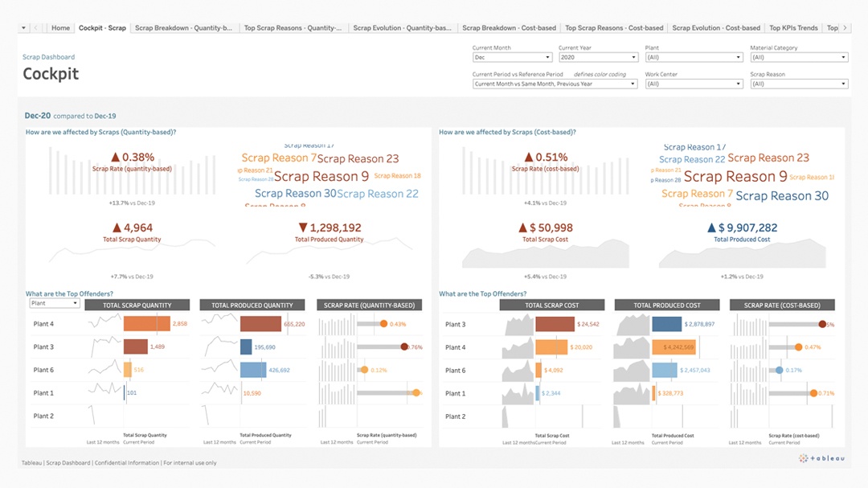
Task: Open Scrap Breakdown - Quantity-based tab
Action: pyautogui.click(x=184, y=27)
